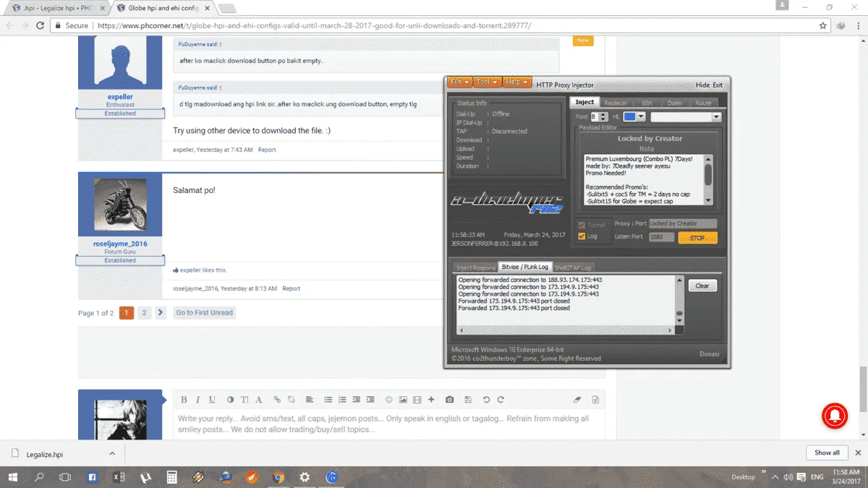Switch to the Dialer tab

click(675, 103)
